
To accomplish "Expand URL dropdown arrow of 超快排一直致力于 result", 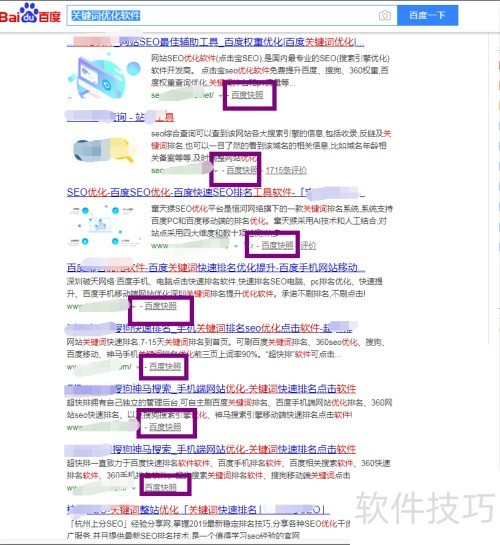I will coord(134,488).
